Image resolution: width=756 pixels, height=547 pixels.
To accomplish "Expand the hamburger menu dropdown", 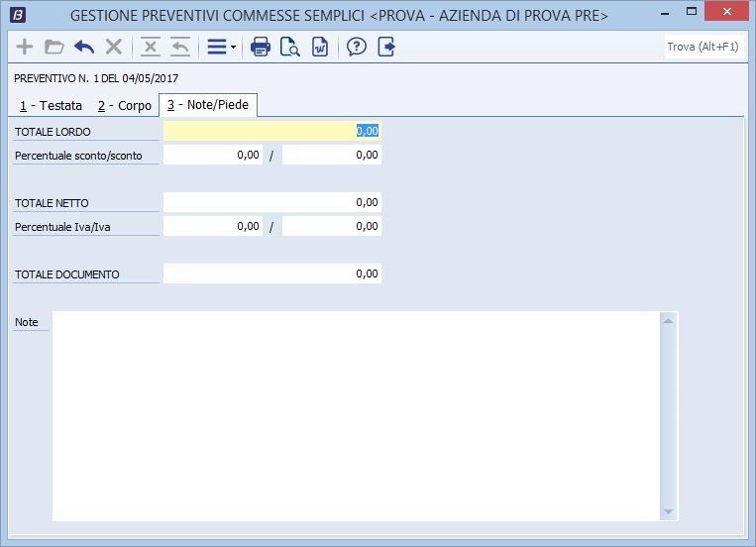I will pos(220,47).
